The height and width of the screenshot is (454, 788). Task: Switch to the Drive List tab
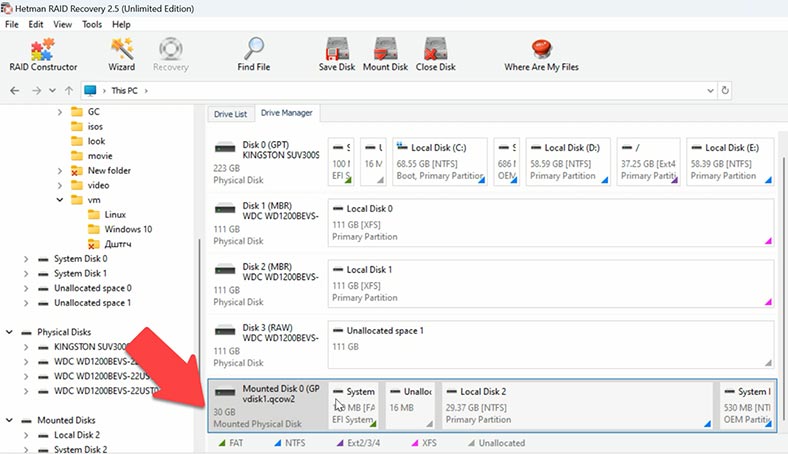click(230, 114)
